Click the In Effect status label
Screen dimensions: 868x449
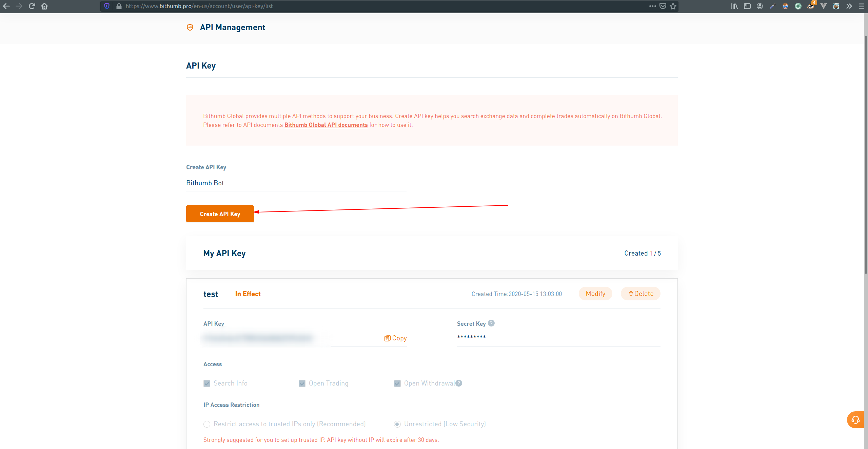point(248,294)
